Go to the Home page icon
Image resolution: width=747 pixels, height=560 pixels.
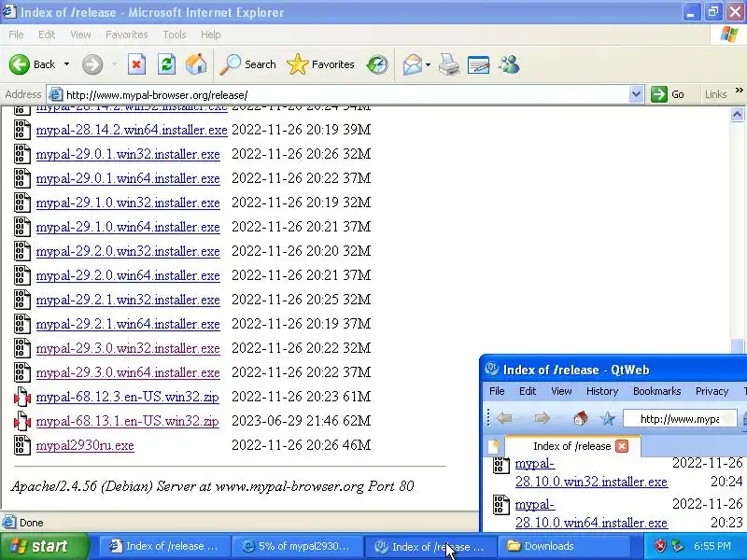[196, 64]
